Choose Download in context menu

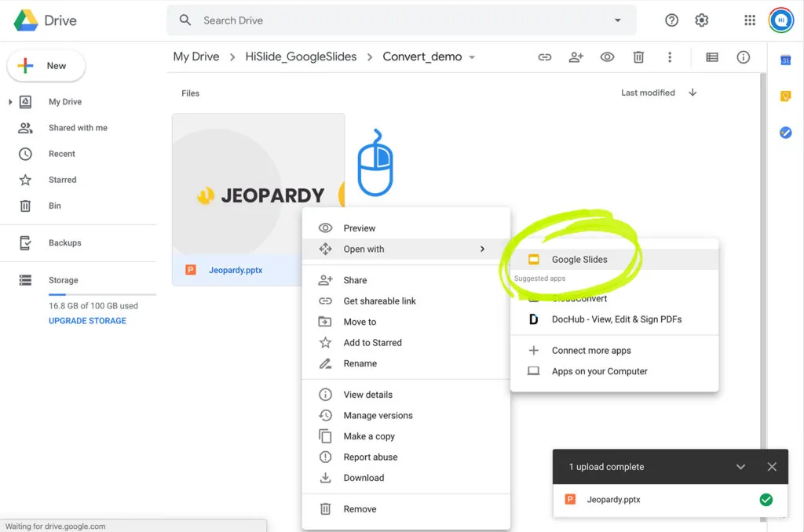point(406,478)
